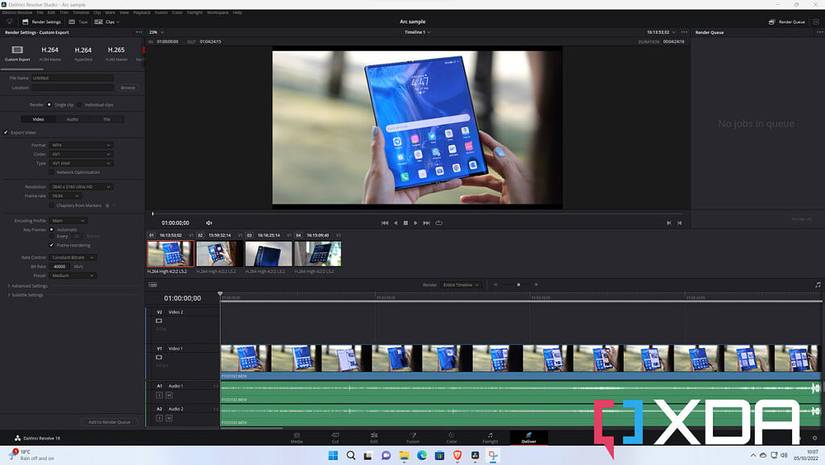Select the Individual clips render option
This screenshot has height=465, width=825.
point(80,104)
